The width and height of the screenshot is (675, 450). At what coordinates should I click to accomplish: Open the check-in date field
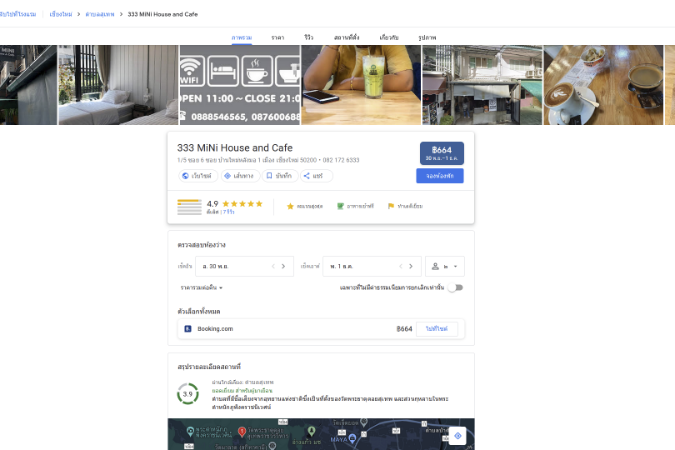[245, 266]
